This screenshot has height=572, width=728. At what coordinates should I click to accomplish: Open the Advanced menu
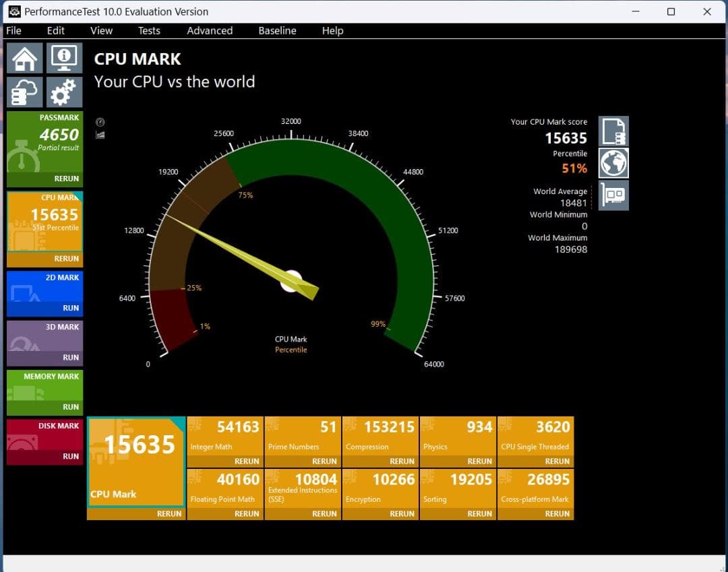(210, 30)
